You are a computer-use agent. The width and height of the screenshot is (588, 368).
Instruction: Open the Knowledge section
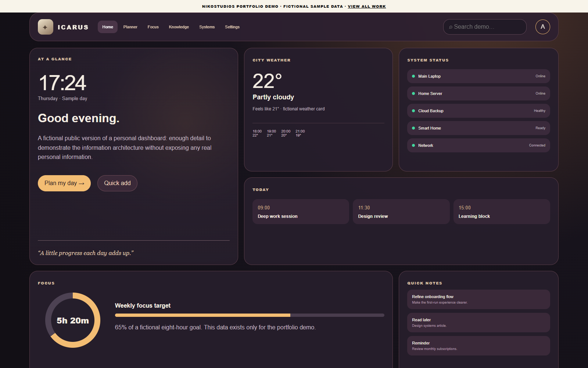click(179, 27)
